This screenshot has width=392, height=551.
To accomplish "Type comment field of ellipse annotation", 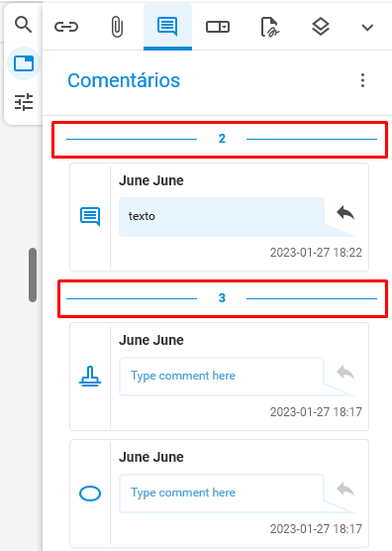I will [x=222, y=494].
